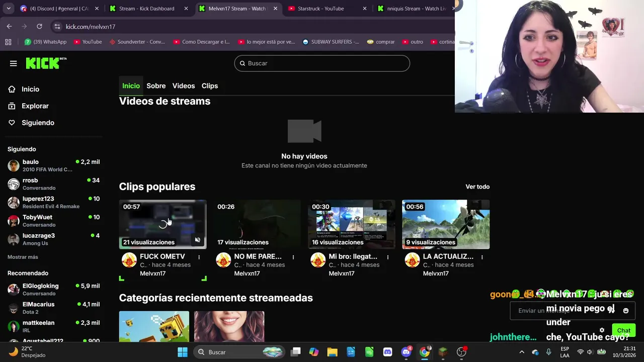Open the smiling woman category thumbnail
Image resolution: width=644 pixels, height=362 pixels.
(229, 326)
